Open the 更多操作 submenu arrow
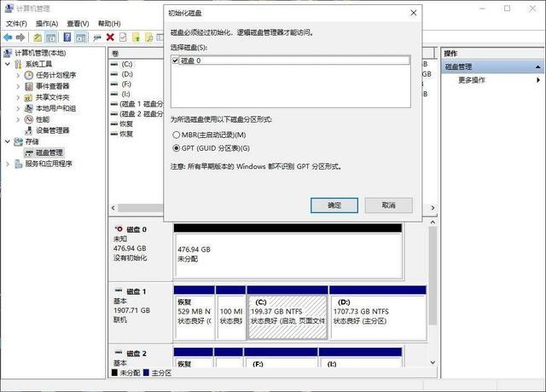 point(538,80)
